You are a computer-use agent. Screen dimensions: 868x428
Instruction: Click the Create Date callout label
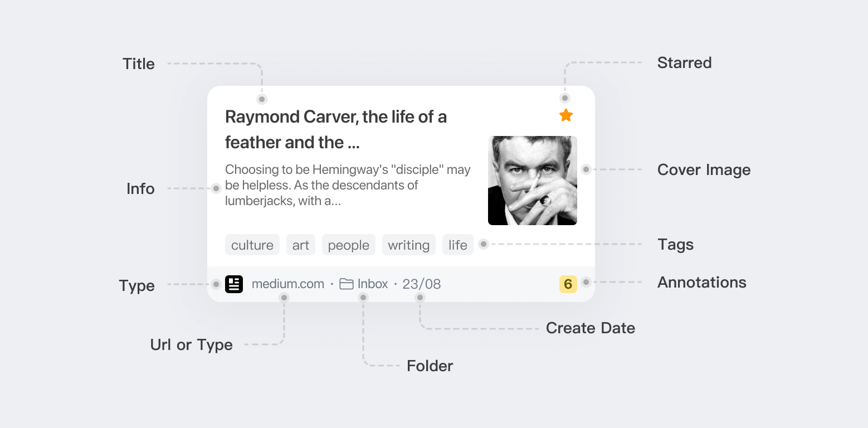(591, 328)
